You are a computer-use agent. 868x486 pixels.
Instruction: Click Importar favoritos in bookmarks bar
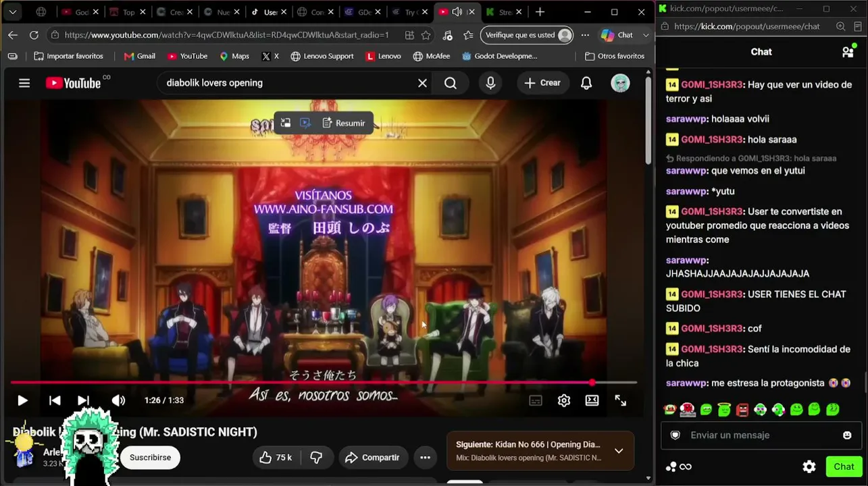(69, 56)
